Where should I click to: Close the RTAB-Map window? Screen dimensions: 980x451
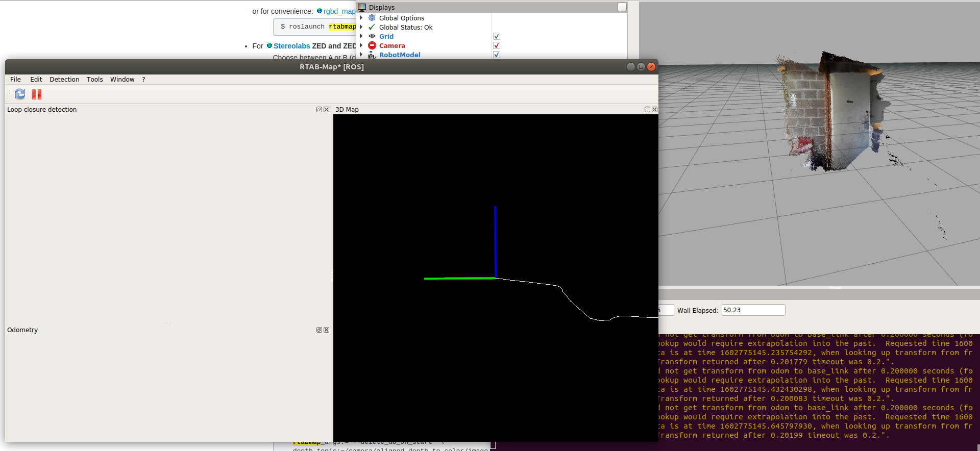[x=651, y=67]
